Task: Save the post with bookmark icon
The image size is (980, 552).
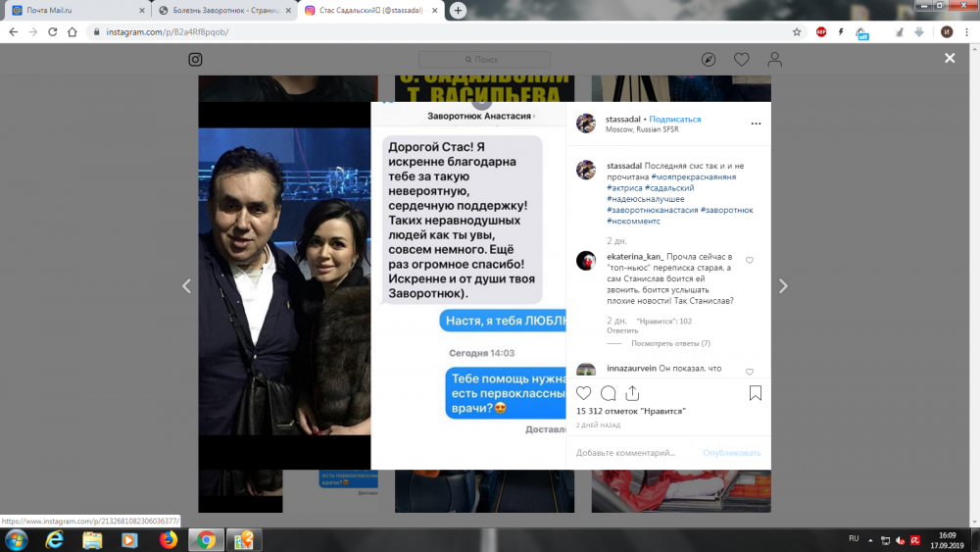Action: click(x=755, y=393)
